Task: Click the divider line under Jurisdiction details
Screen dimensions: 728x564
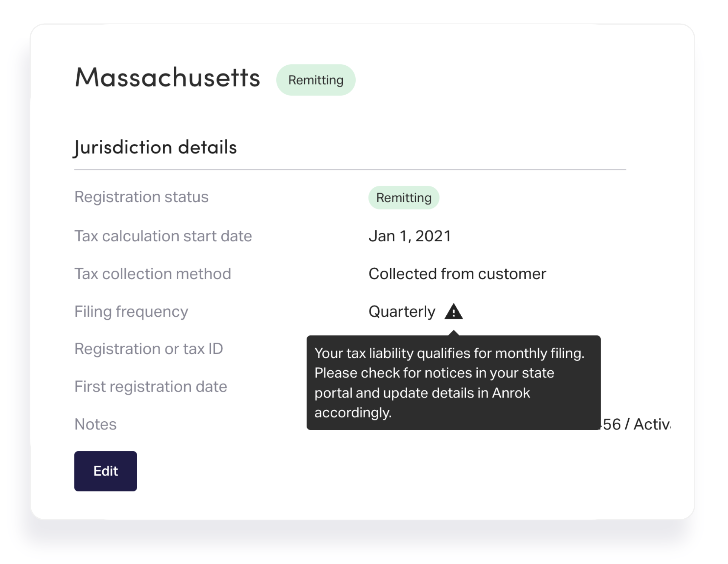Action: coord(350,170)
